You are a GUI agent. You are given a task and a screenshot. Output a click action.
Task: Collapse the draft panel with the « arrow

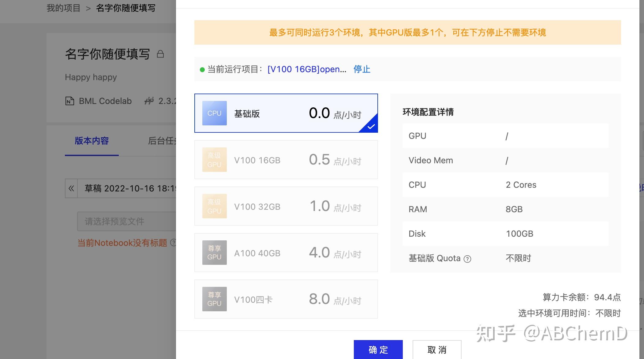pyautogui.click(x=71, y=188)
